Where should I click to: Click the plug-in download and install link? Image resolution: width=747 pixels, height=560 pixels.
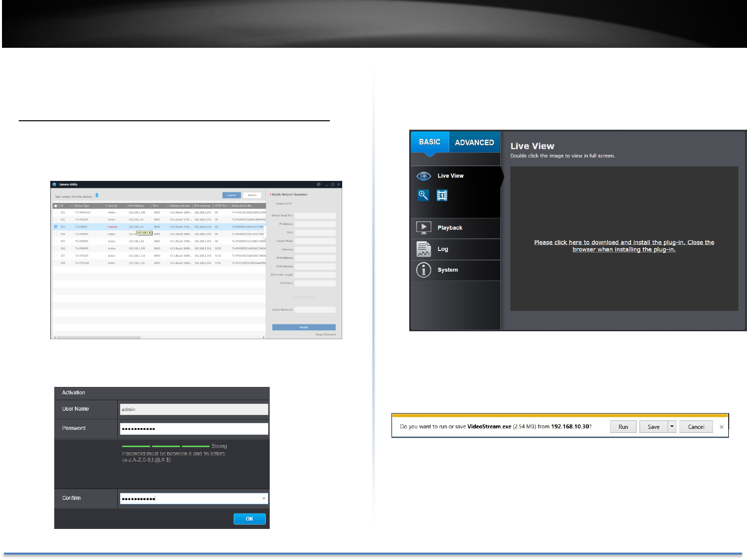pos(624,246)
